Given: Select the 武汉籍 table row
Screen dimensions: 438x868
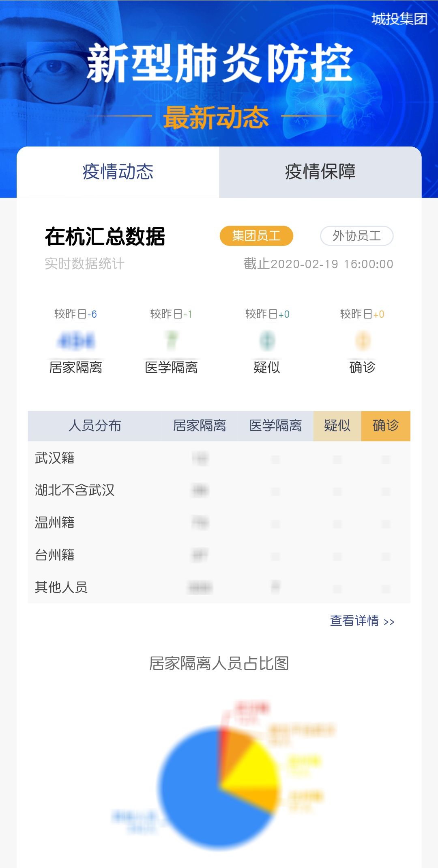Looking at the screenshot, I should pos(219,458).
